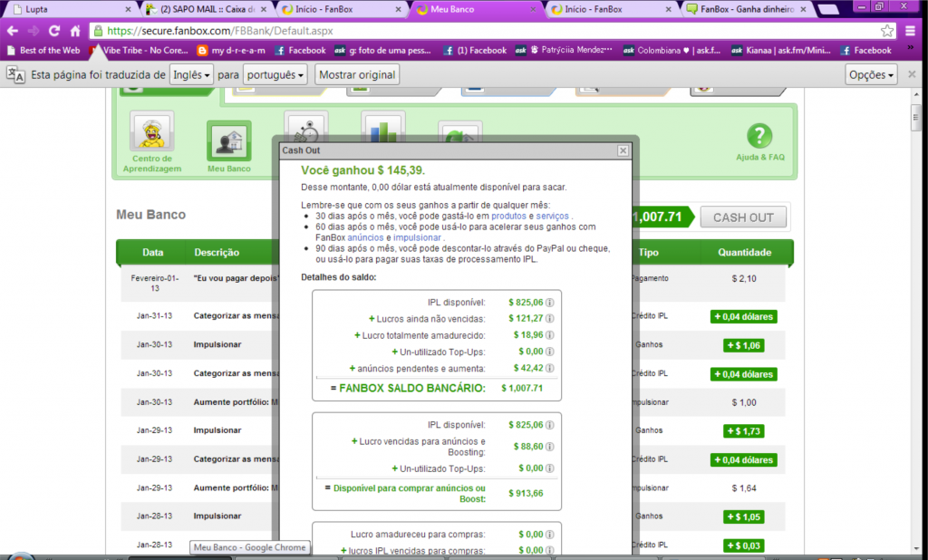Close the Cash Out dialog
This screenshot has height=560, width=928.
(x=623, y=150)
